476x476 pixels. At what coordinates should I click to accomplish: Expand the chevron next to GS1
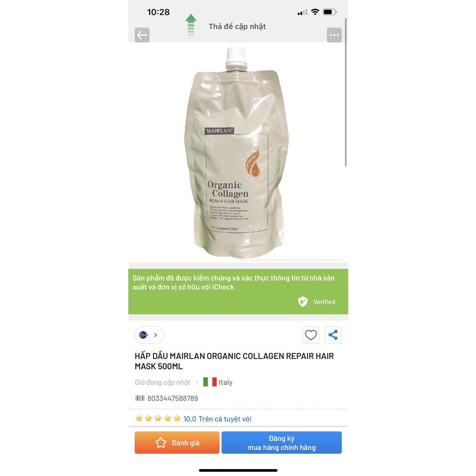156,335
